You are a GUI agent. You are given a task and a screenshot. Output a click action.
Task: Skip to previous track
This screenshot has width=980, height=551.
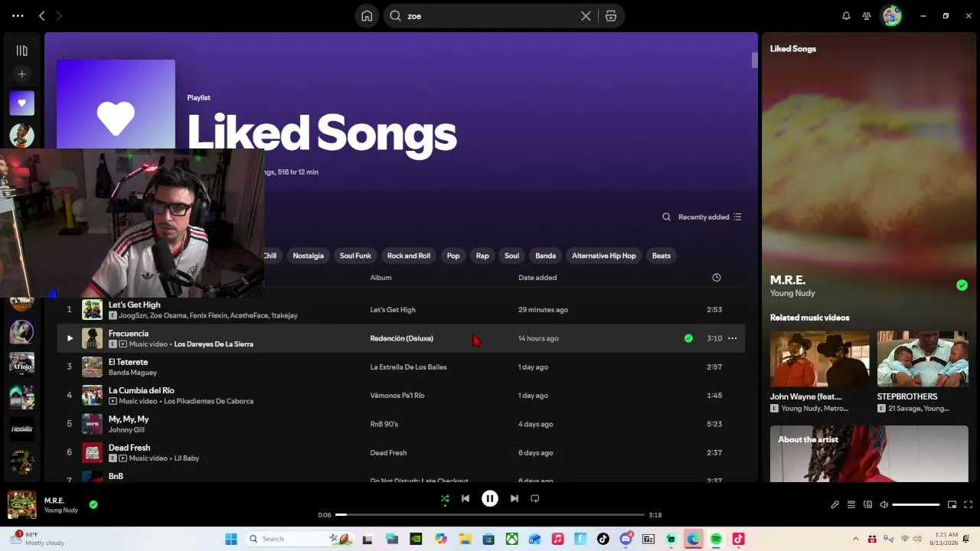pyautogui.click(x=465, y=499)
